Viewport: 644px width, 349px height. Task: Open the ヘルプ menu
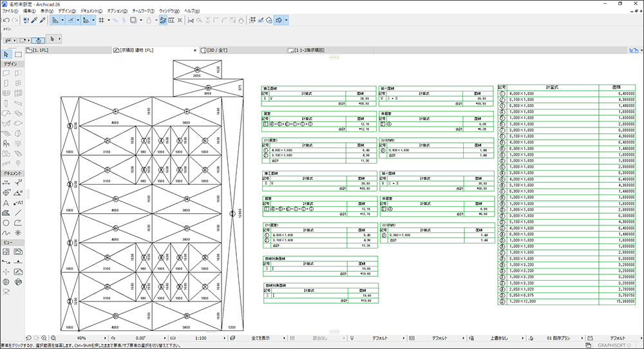click(192, 11)
